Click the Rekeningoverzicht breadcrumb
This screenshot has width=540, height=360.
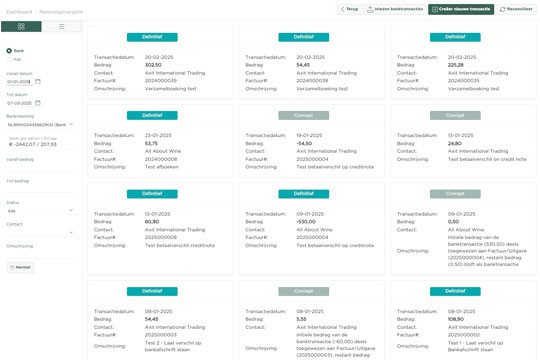[x=61, y=12]
